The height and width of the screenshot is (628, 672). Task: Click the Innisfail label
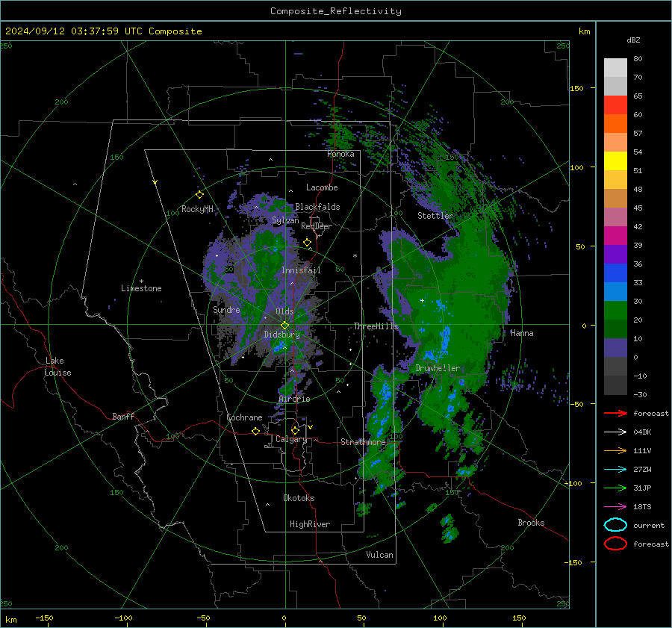(x=301, y=270)
